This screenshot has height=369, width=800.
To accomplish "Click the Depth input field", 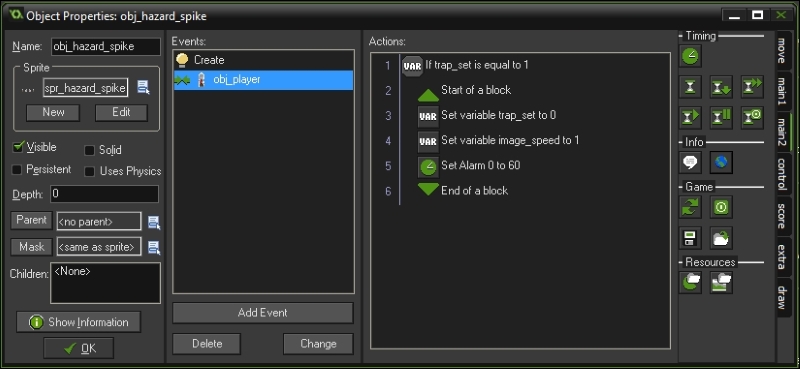I will (x=105, y=194).
